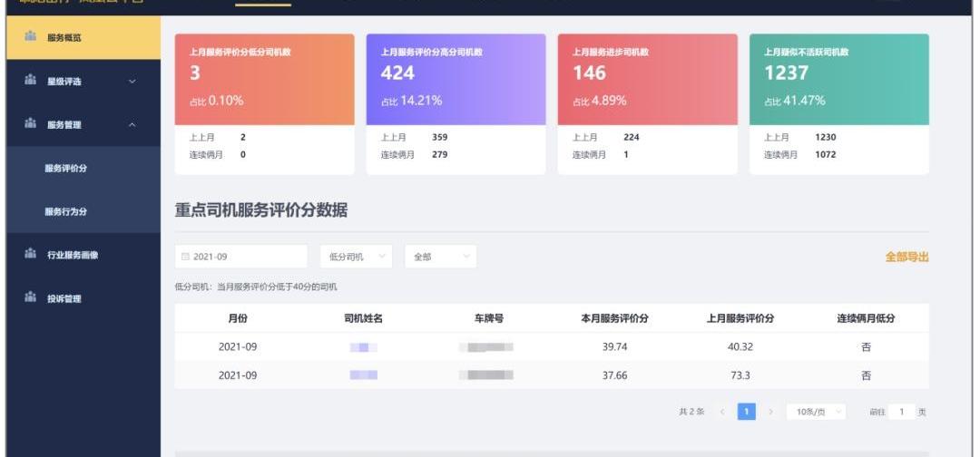
Task: Open the 低分司机 driver type dropdown
Action: click(356, 258)
